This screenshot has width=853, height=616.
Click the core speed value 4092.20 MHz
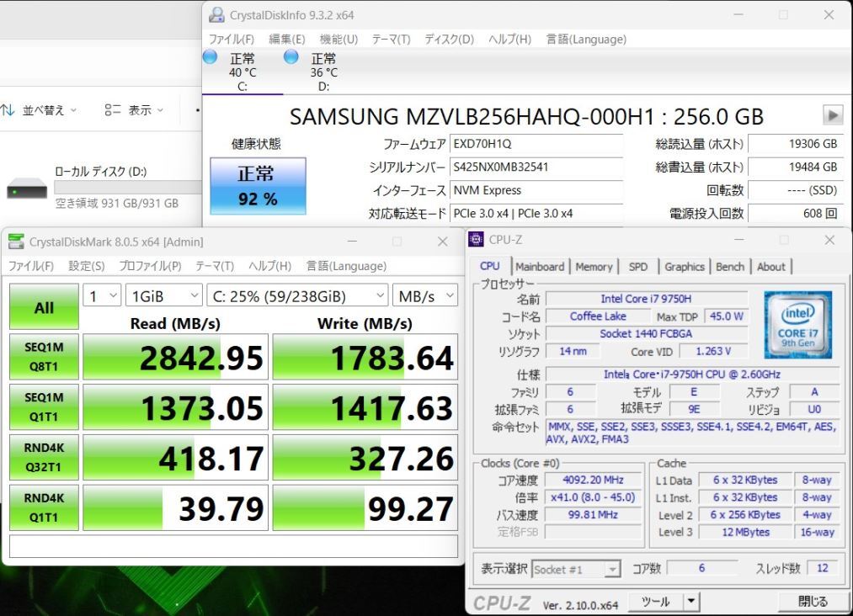(593, 480)
